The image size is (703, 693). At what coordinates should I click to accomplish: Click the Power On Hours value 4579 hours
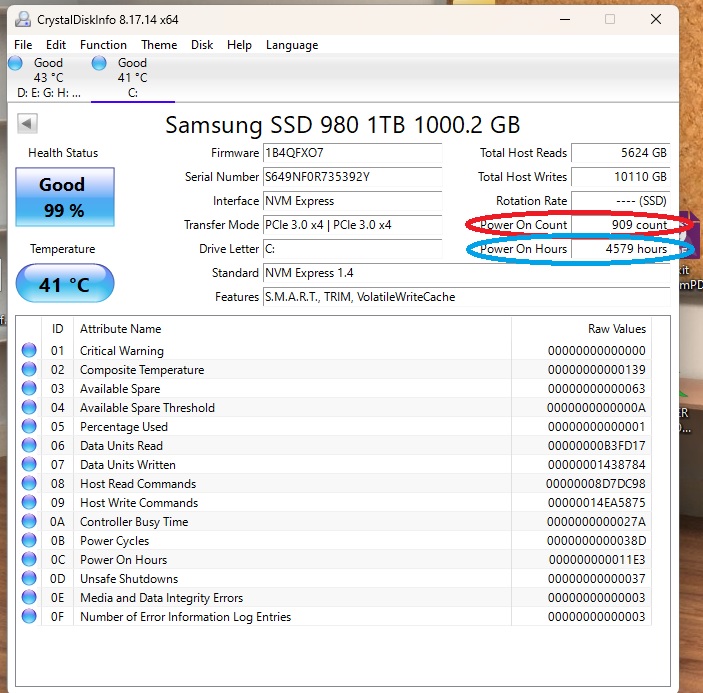pyautogui.click(x=621, y=249)
